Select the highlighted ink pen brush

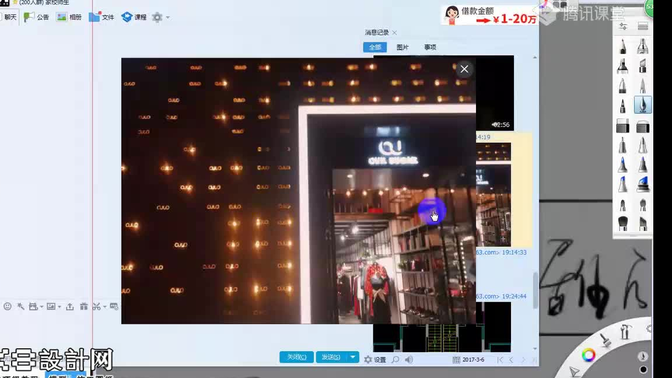click(642, 105)
